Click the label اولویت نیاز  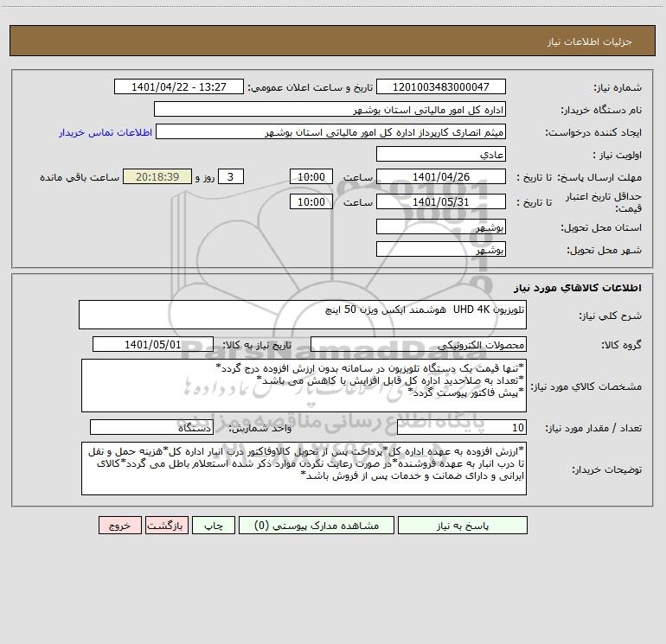[x=617, y=156]
